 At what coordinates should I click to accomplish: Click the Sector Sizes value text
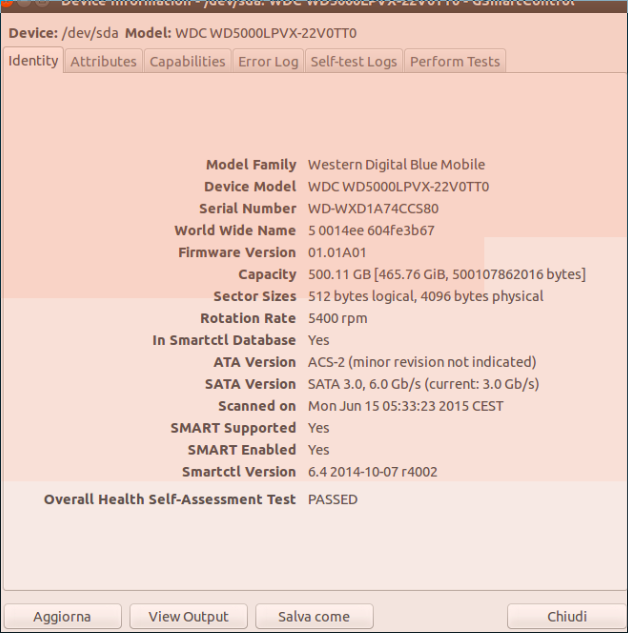tap(426, 296)
